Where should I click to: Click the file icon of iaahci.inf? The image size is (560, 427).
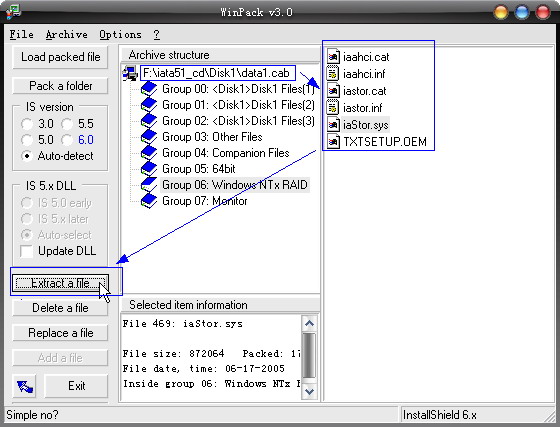333,74
